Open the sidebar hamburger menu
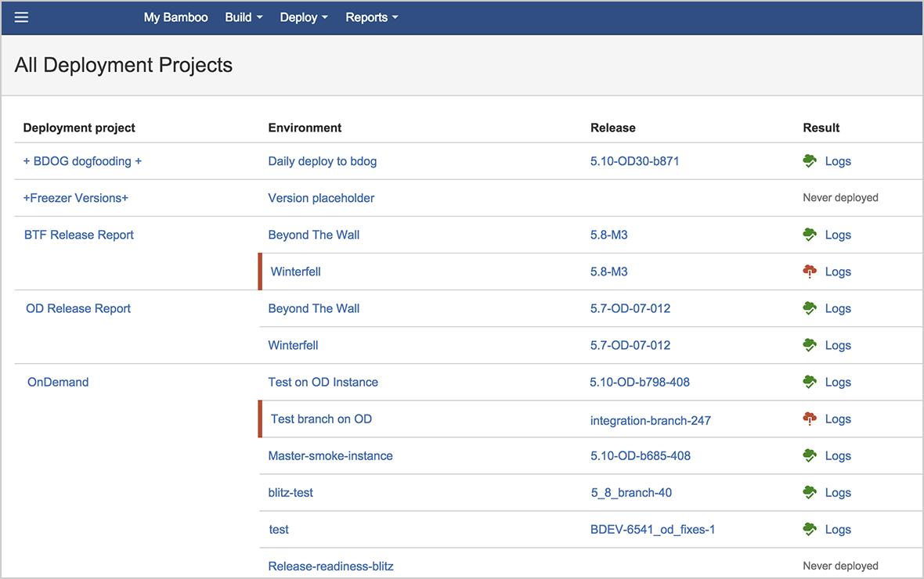Screen dimensions: 924x579 (x=20, y=17)
